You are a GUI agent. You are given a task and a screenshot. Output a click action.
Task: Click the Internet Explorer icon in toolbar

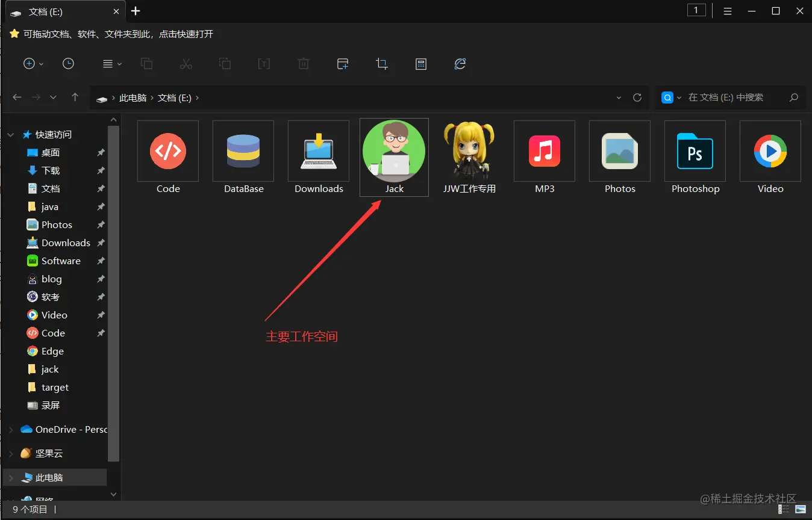pos(460,64)
